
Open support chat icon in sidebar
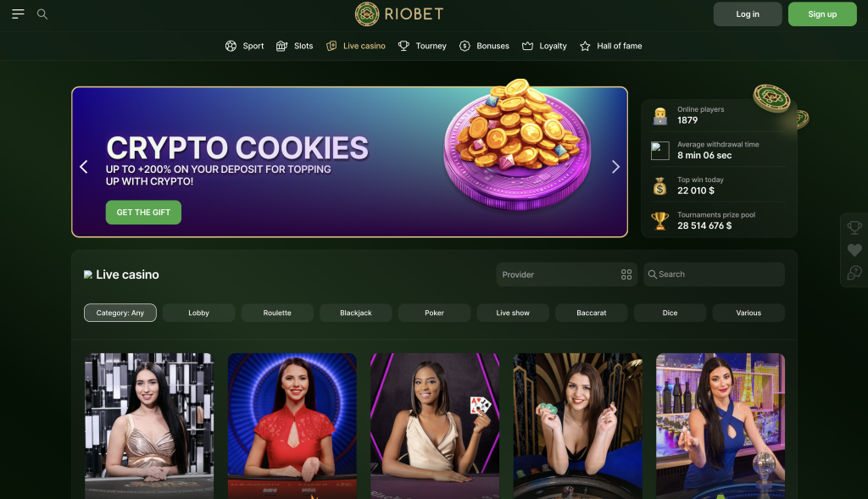pyautogui.click(x=854, y=273)
